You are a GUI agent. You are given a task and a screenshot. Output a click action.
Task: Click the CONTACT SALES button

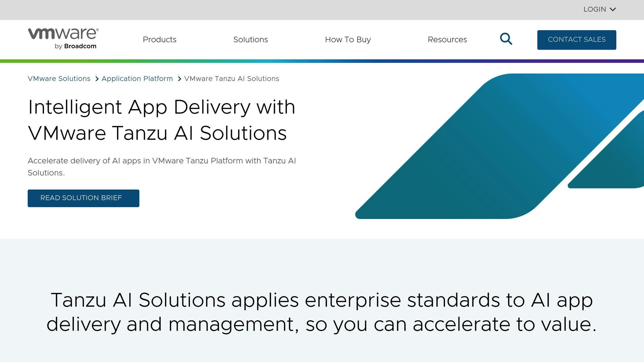click(576, 40)
